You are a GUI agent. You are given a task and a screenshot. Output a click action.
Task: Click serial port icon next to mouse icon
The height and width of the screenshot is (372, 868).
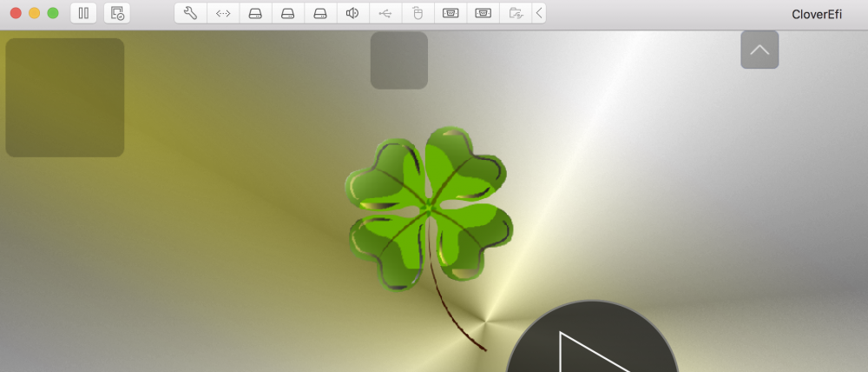click(x=450, y=13)
